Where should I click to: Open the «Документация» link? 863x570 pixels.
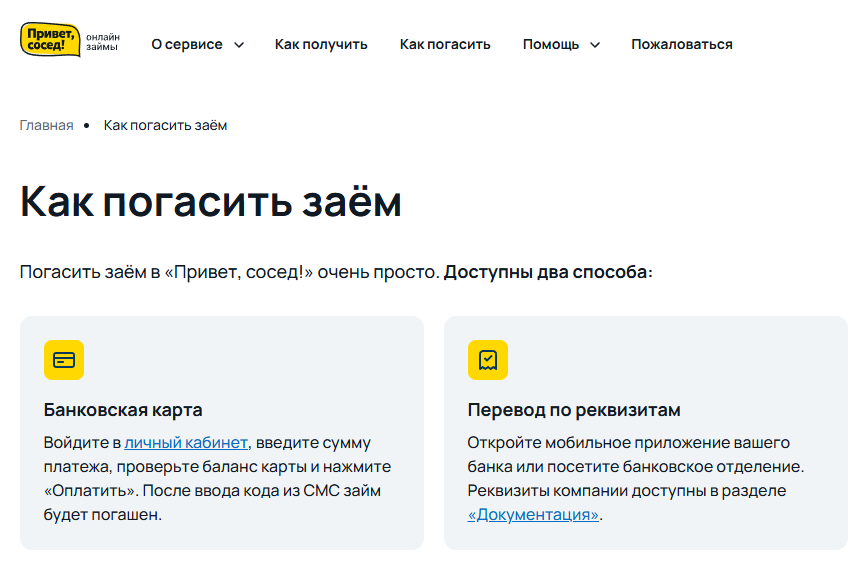click(x=533, y=514)
